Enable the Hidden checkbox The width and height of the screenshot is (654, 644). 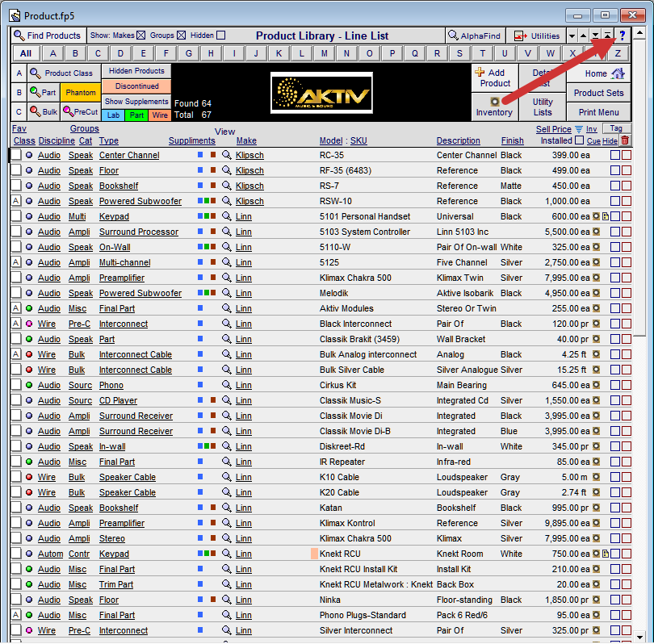(x=221, y=36)
